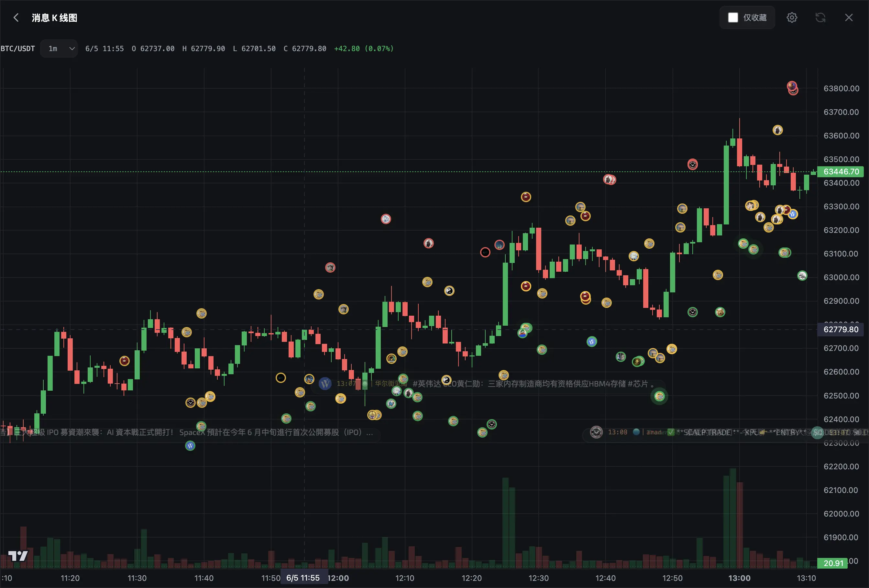Screen dimensions: 869x588
Task: Close the news K-line panel
Action: pyautogui.click(x=849, y=17)
